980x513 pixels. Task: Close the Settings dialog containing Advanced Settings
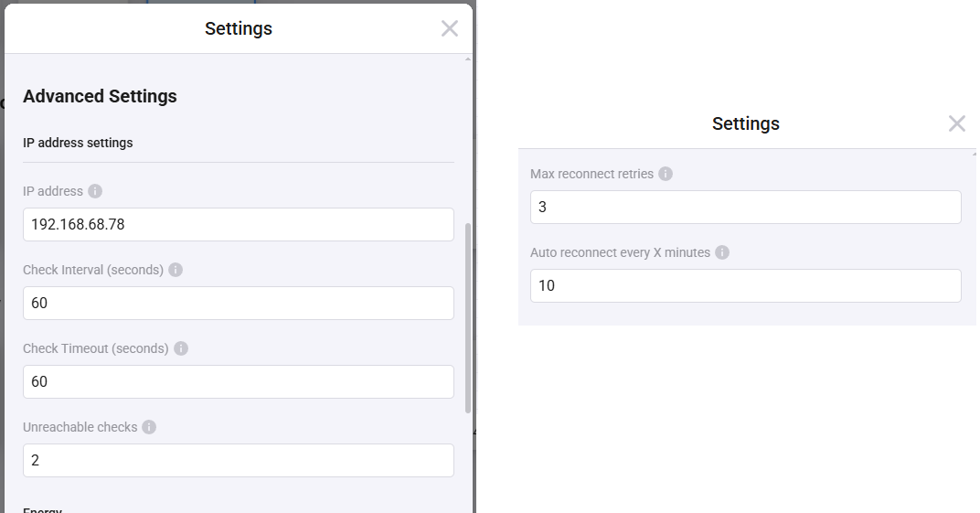(x=449, y=28)
